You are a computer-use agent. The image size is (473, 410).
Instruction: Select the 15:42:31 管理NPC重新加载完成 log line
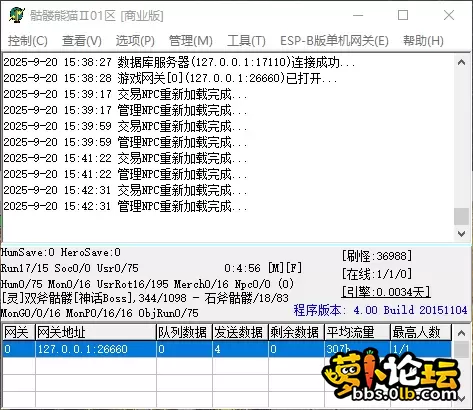125,206
